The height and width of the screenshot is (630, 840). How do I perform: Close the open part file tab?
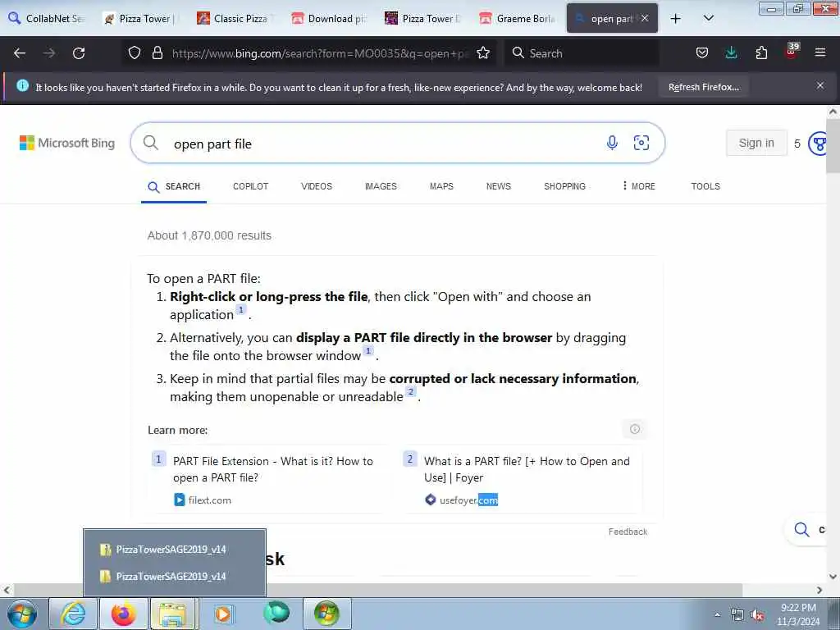tap(645, 18)
